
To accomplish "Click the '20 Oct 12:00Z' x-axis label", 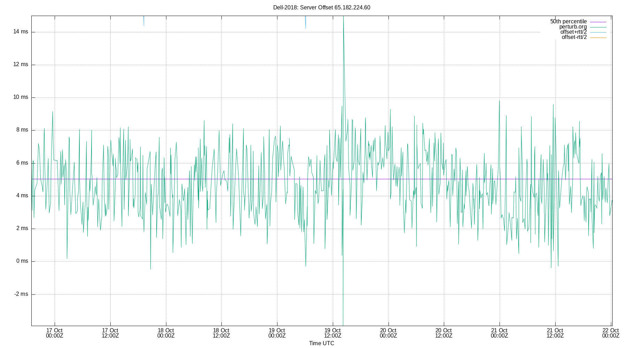I will point(444,333).
